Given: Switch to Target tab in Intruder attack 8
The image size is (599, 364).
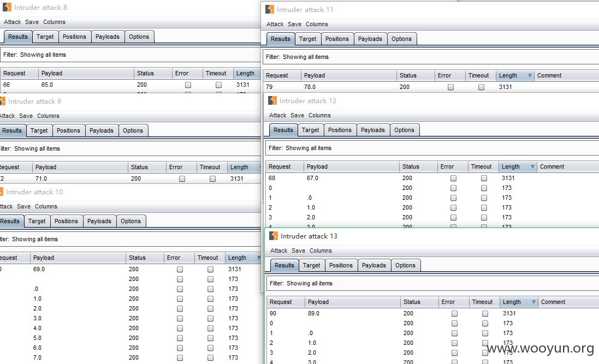Looking at the screenshot, I should [x=45, y=37].
